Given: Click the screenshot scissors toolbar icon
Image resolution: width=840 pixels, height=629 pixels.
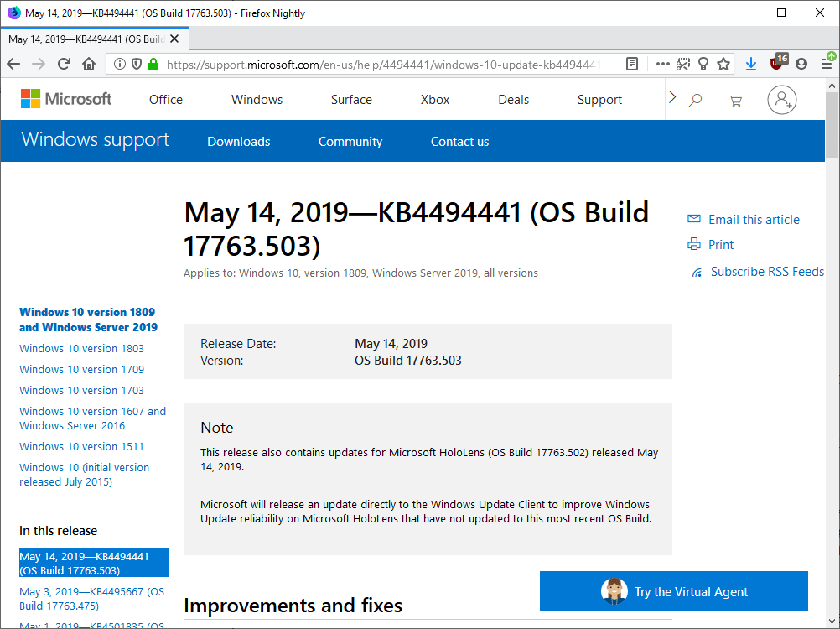Looking at the screenshot, I should [x=683, y=65].
